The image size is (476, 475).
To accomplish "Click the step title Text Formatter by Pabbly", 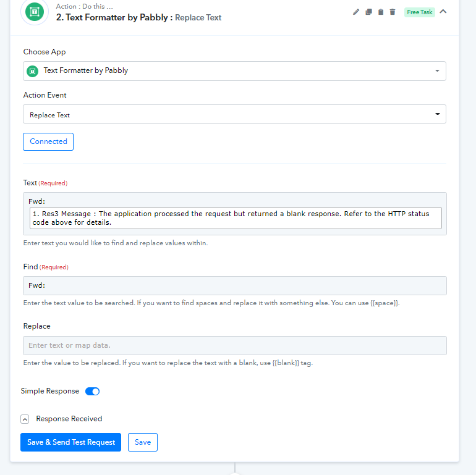I will tap(112, 17).
